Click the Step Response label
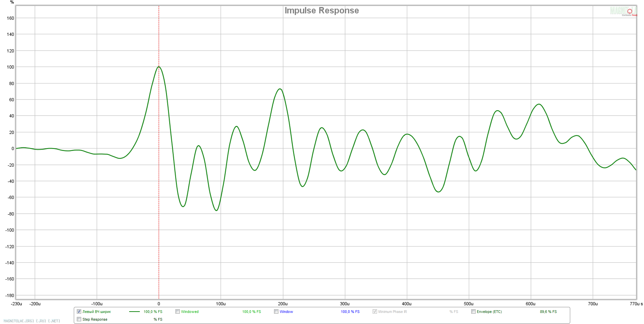644x324 pixels. click(95, 319)
